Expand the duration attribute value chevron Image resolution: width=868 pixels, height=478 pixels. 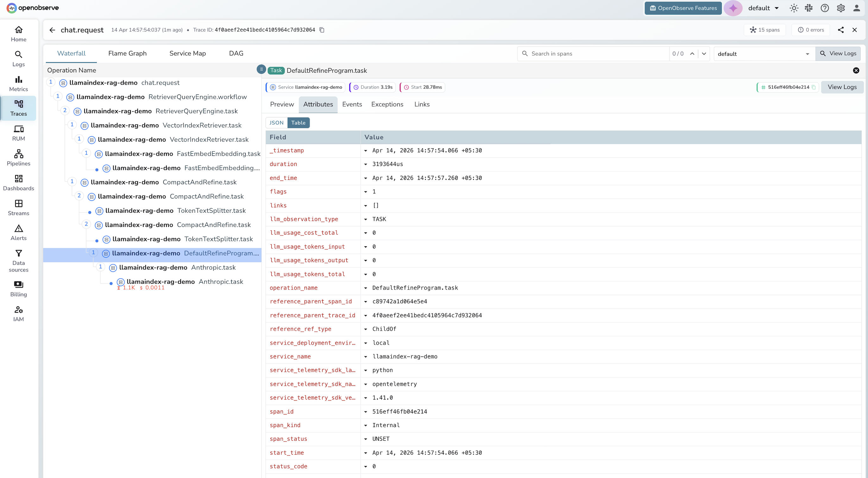click(366, 164)
